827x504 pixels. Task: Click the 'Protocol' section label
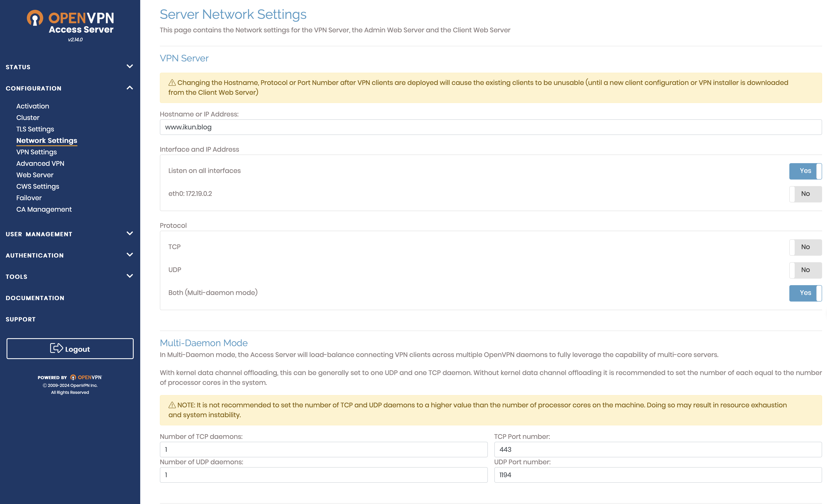(x=173, y=226)
